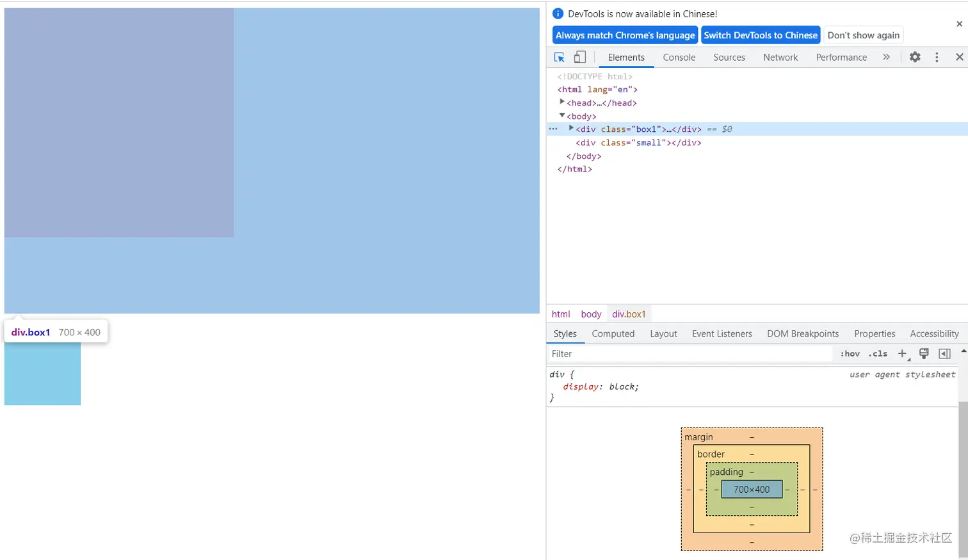Click the 700×400 content box in box model
The width and height of the screenshot is (968, 560).
(x=752, y=490)
